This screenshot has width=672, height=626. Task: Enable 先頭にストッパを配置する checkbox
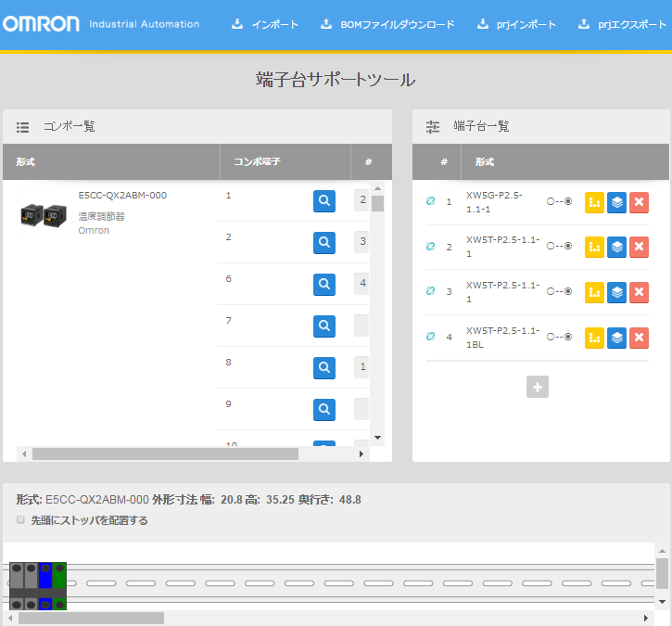(20, 519)
